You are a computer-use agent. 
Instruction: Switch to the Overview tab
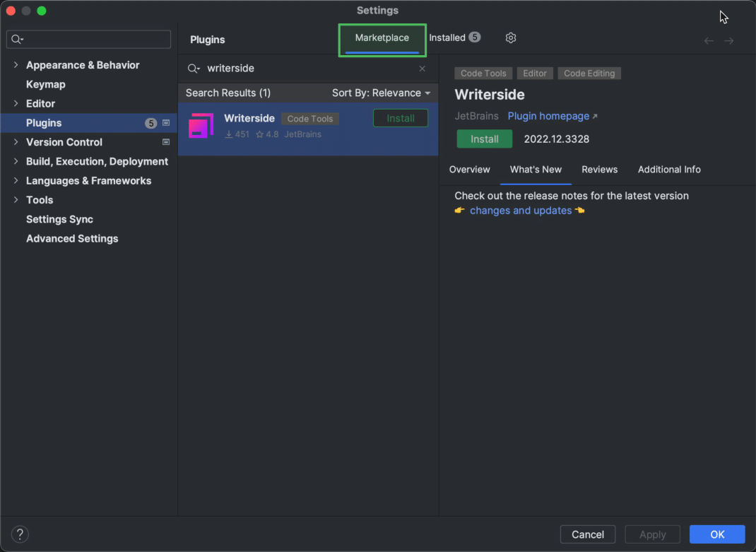(x=469, y=170)
